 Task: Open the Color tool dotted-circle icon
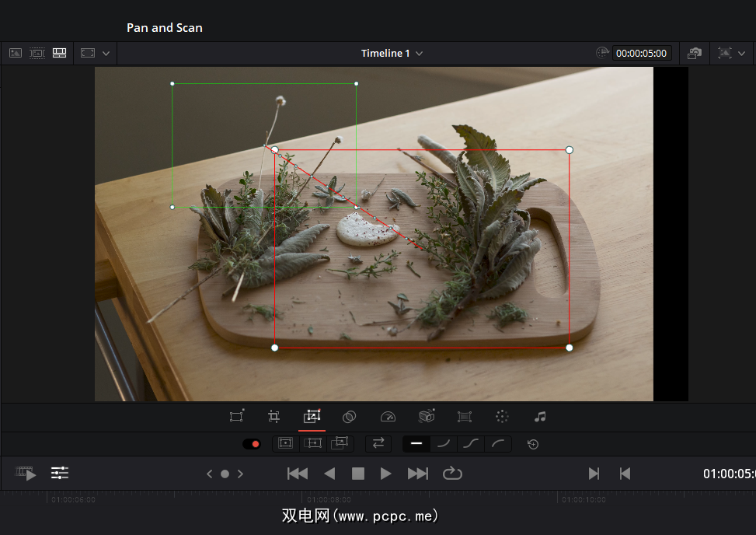[502, 417]
